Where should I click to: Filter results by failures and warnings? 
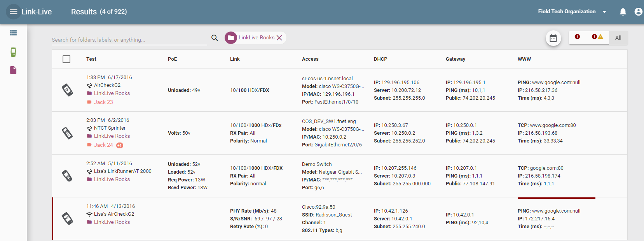point(597,37)
